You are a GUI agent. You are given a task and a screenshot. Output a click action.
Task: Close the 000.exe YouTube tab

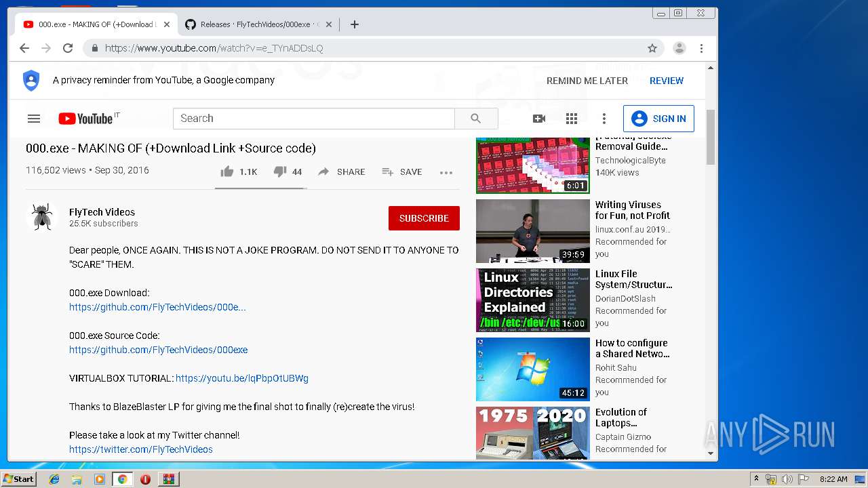(167, 24)
